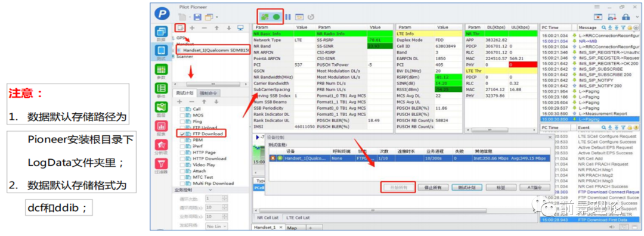Viewport: 644px width, 236px height.
Task: Open the report sidebar icon
Action: click(x=162, y=128)
